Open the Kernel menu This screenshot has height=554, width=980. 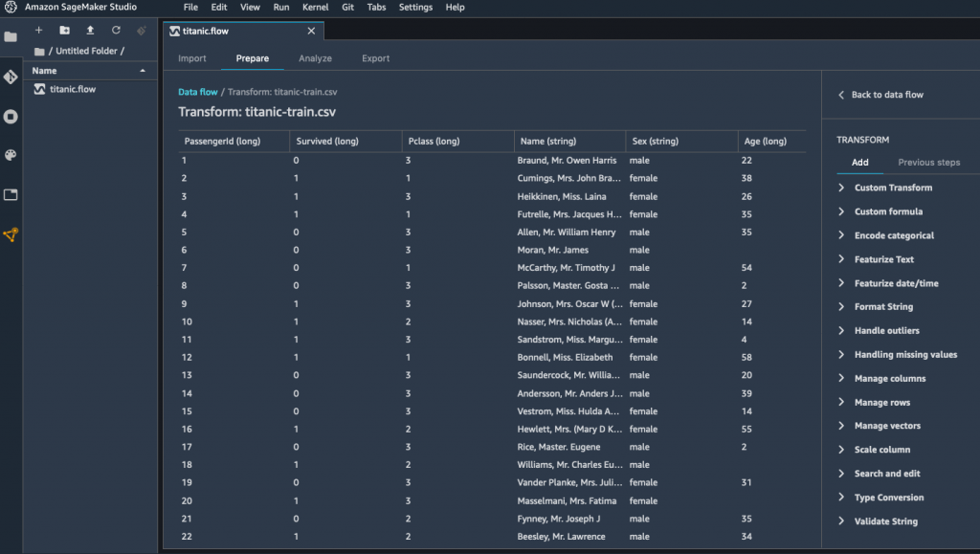[x=315, y=7]
